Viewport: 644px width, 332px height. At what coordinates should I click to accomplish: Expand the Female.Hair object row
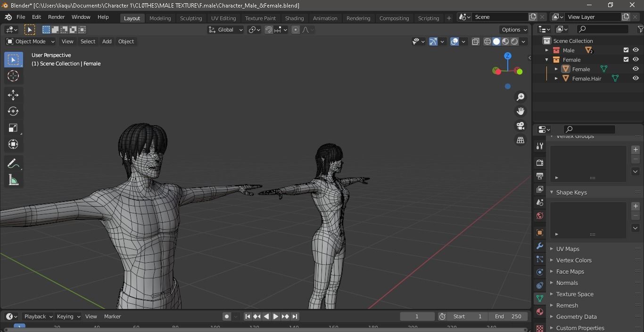[x=556, y=78]
